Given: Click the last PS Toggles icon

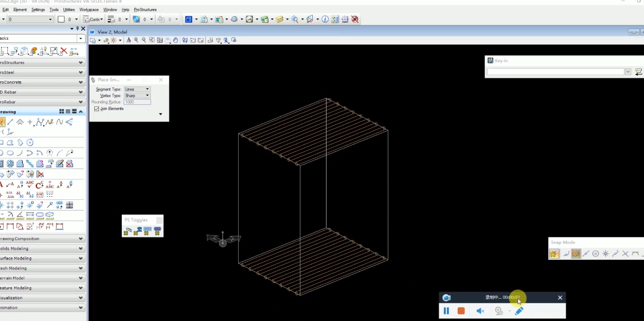Looking at the screenshot, I should tap(158, 231).
